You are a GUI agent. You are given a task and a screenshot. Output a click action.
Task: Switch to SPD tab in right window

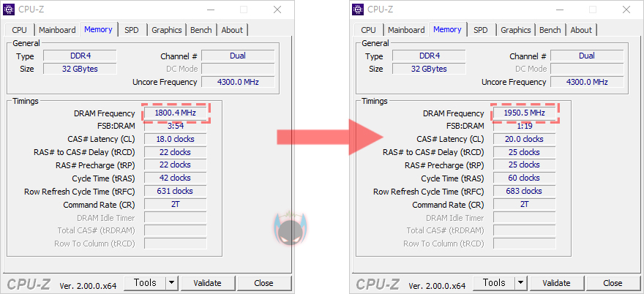pyautogui.click(x=481, y=30)
